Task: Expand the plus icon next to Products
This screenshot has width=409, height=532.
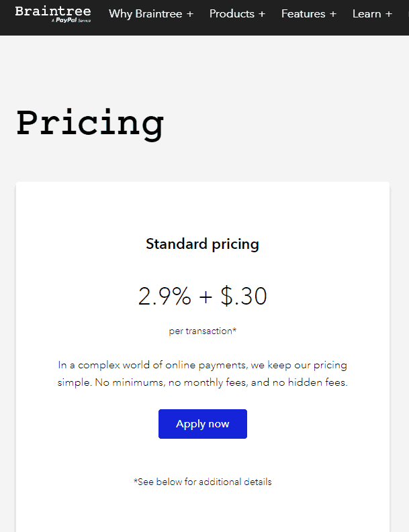Action: click(261, 14)
